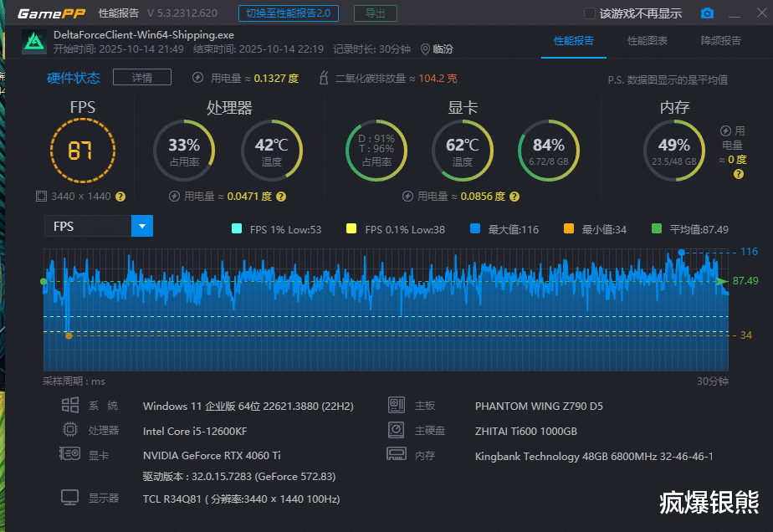Click the resolution frame icon under FPS gauge

[x=42, y=197]
